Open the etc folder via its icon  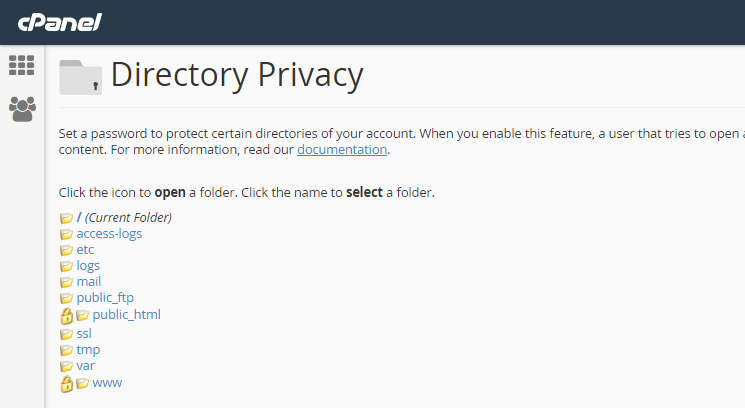tap(66, 250)
